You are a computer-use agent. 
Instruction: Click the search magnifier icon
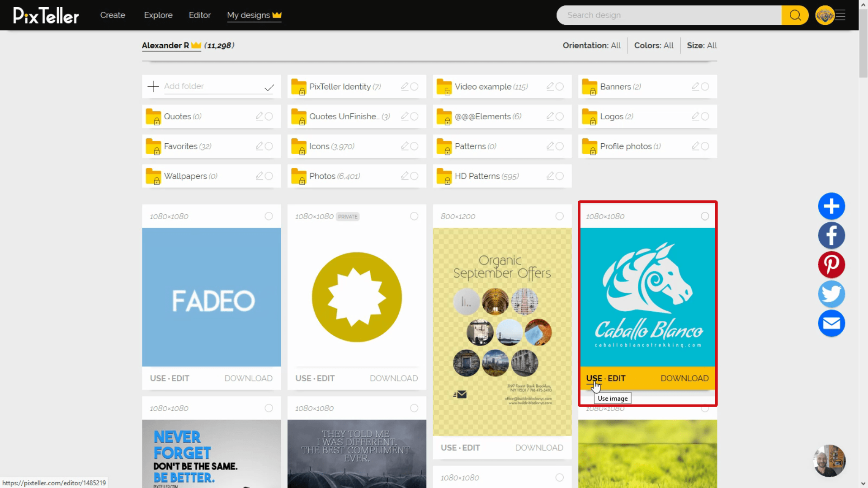[795, 15]
